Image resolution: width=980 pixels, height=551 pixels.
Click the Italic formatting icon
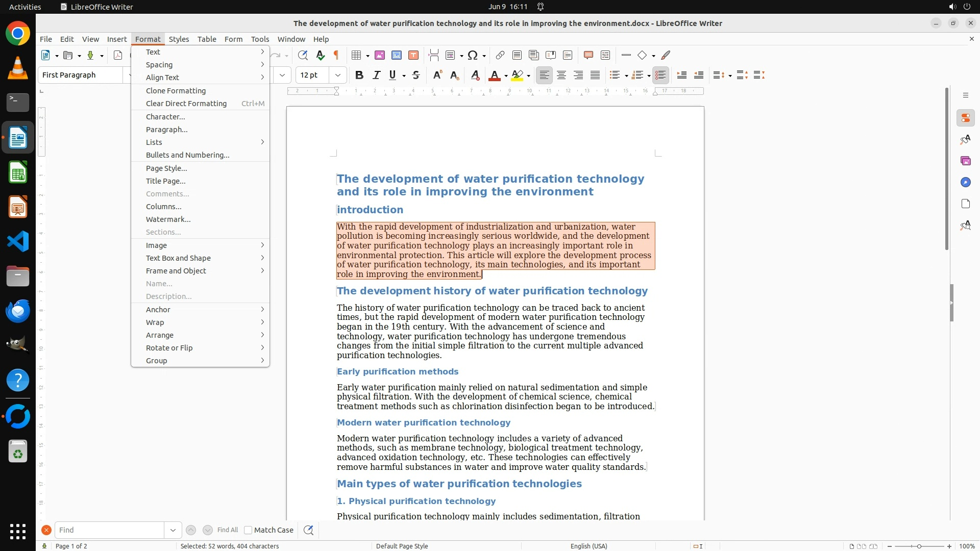376,75
